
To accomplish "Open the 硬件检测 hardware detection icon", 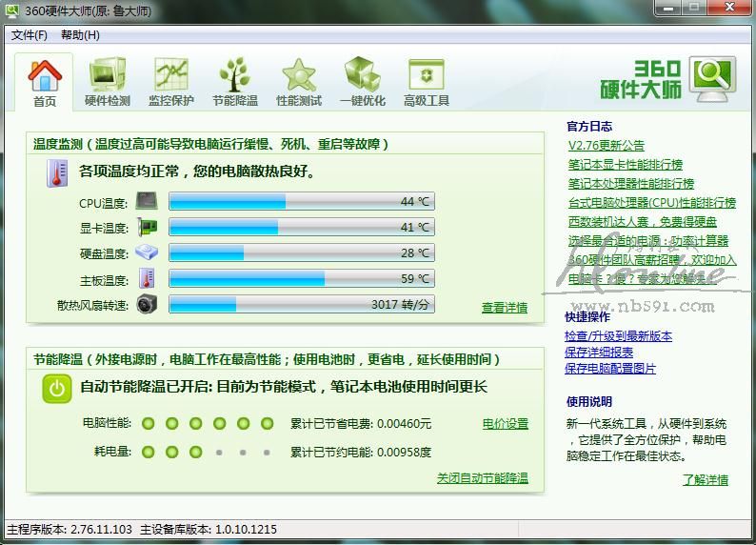I will [x=107, y=76].
